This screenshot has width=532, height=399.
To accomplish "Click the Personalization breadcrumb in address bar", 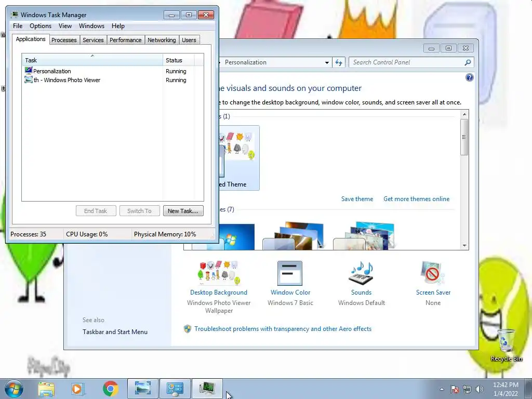I will (246, 62).
